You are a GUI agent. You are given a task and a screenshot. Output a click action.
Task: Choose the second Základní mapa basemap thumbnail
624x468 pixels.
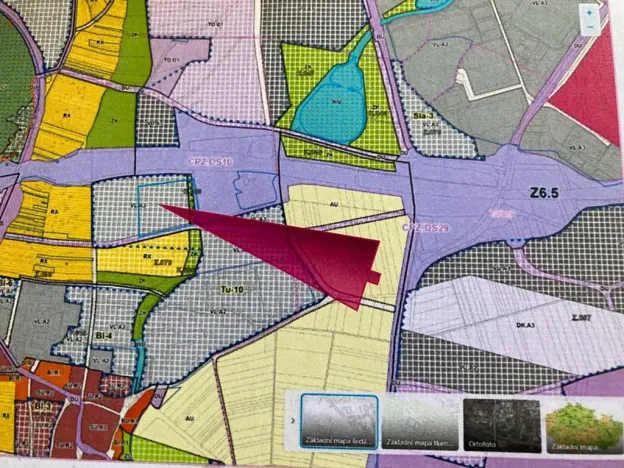pyautogui.click(x=418, y=421)
